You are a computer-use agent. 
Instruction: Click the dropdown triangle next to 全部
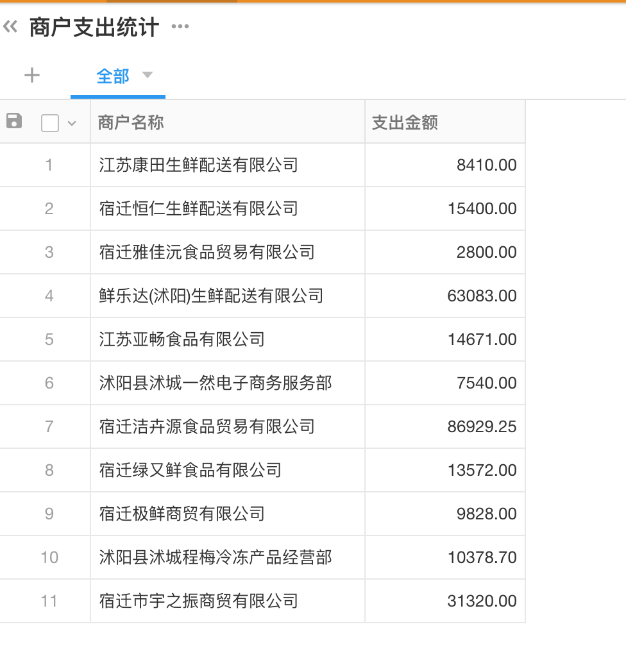pyautogui.click(x=148, y=75)
